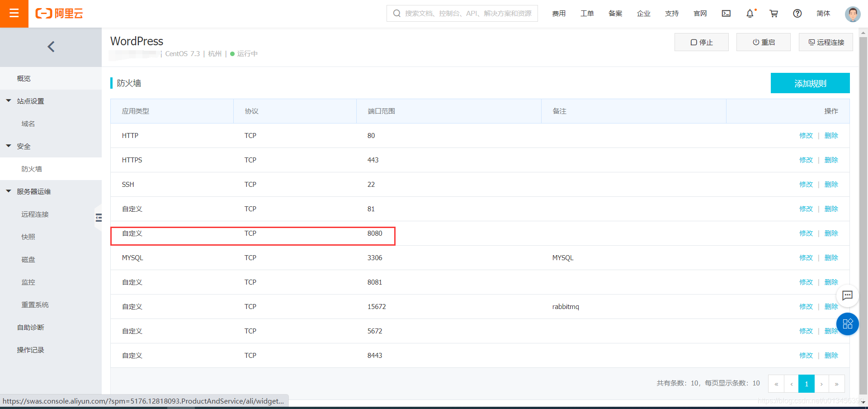Go to the next page
868x409 pixels.
[x=821, y=384]
